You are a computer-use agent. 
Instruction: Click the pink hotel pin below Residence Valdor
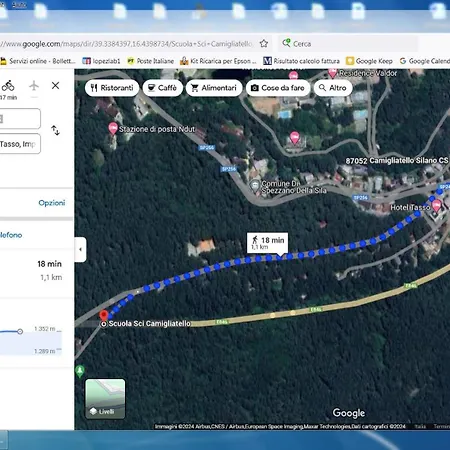click(x=294, y=137)
